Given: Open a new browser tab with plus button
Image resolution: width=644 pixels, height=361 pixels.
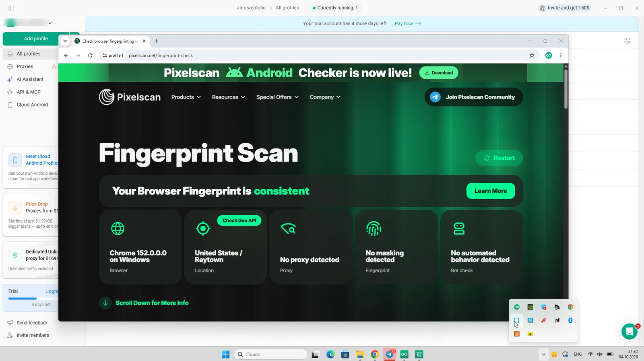Looking at the screenshot, I should 156,41.
